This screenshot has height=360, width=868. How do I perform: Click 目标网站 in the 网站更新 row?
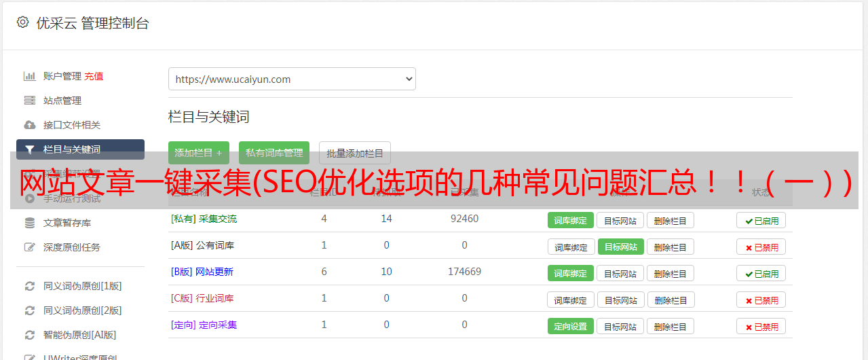(x=620, y=273)
